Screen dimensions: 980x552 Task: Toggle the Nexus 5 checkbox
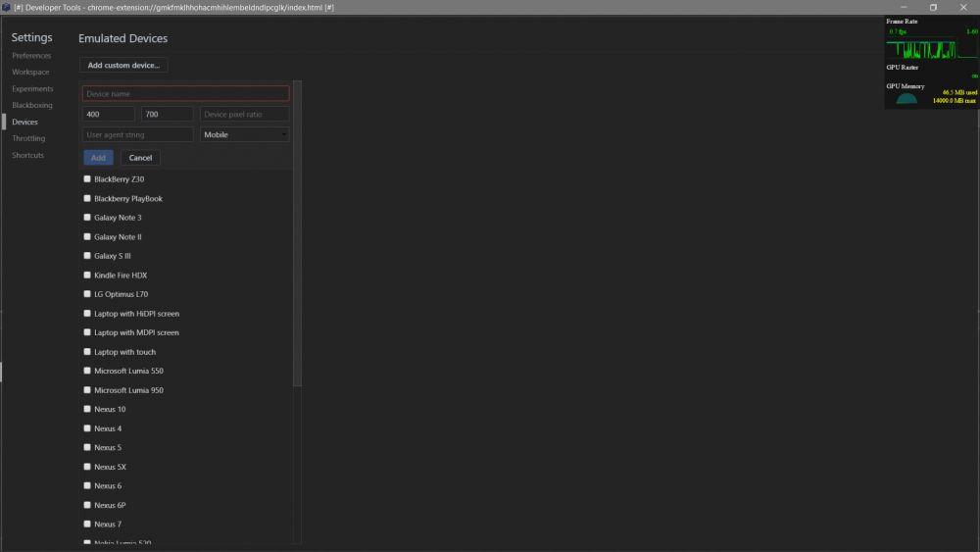[87, 448]
